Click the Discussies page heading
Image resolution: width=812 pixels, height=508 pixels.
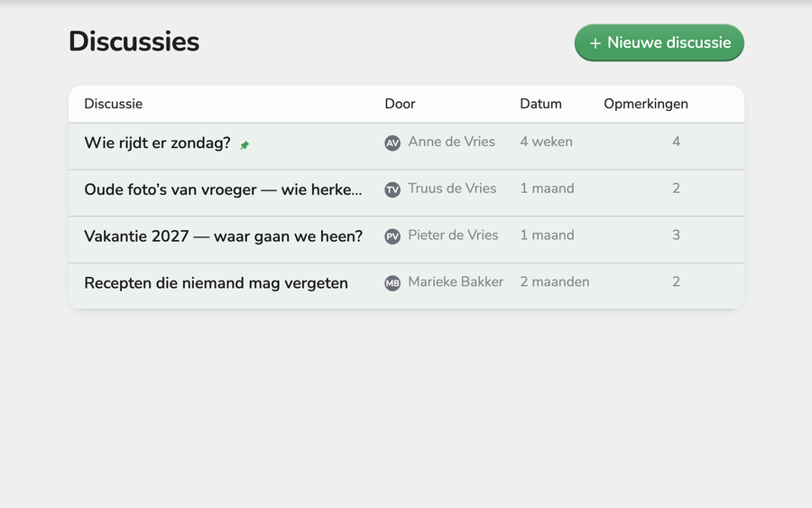[x=134, y=42]
